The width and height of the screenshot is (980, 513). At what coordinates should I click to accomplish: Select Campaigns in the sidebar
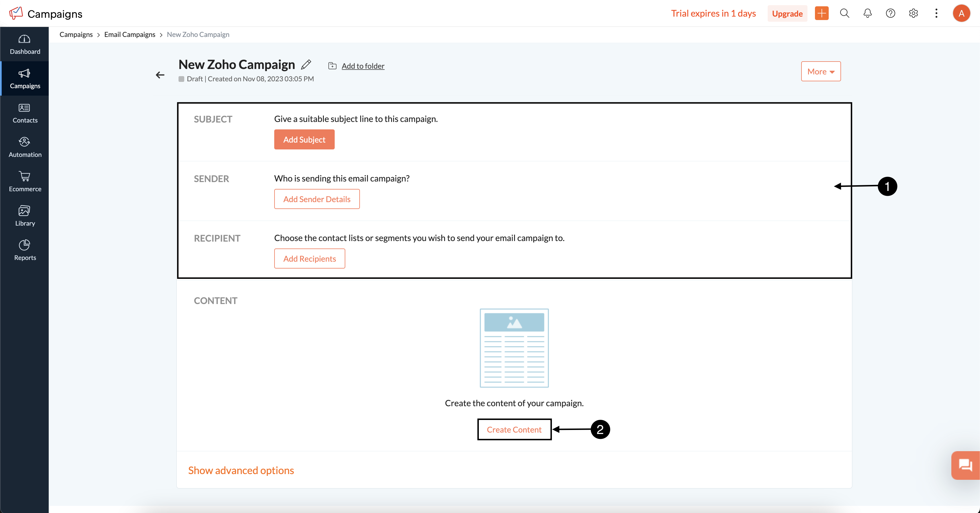point(25,79)
